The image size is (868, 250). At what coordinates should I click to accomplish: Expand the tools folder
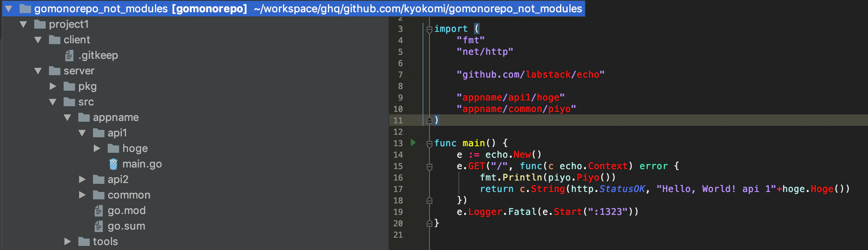point(67,241)
